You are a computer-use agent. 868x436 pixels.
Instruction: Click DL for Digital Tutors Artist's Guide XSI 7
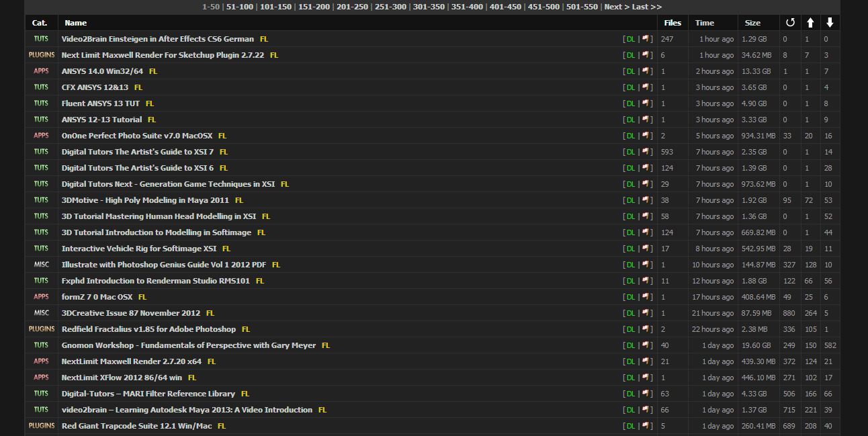[x=630, y=152]
